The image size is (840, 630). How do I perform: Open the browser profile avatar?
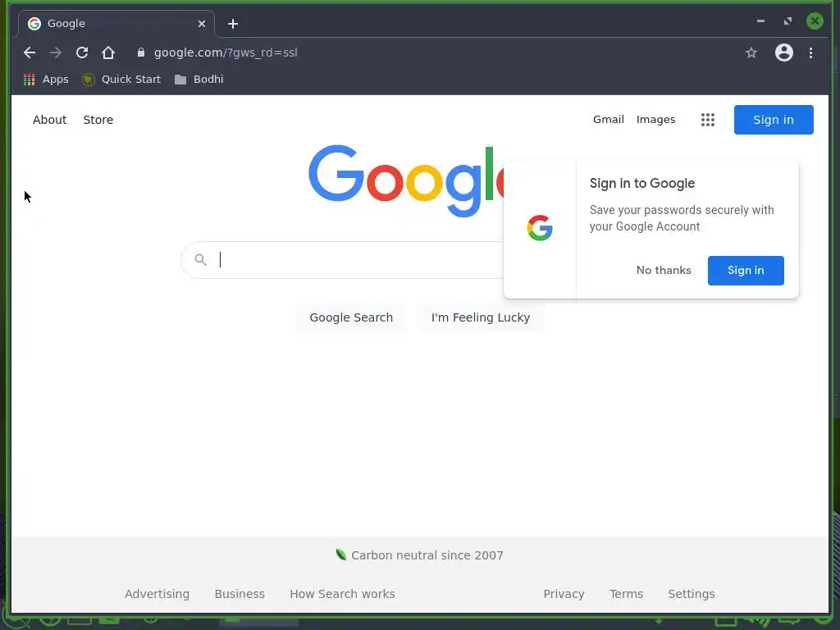coord(783,52)
